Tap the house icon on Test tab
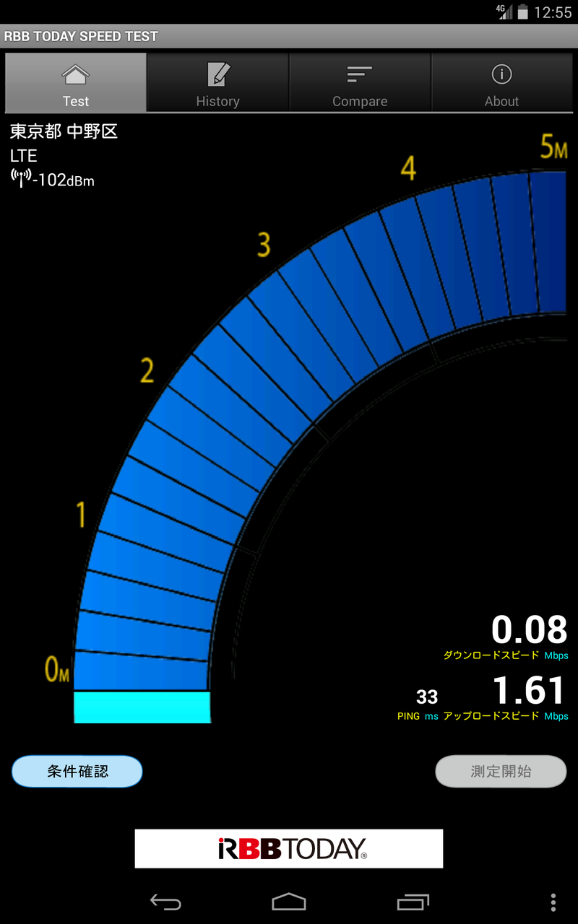Viewport: 578px width, 924px height. [x=76, y=74]
